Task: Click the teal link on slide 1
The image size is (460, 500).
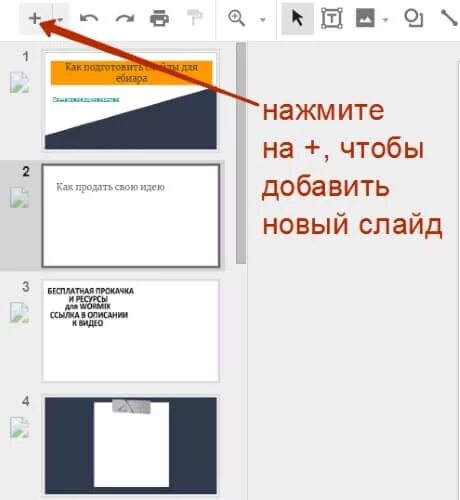Action: tap(86, 99)
